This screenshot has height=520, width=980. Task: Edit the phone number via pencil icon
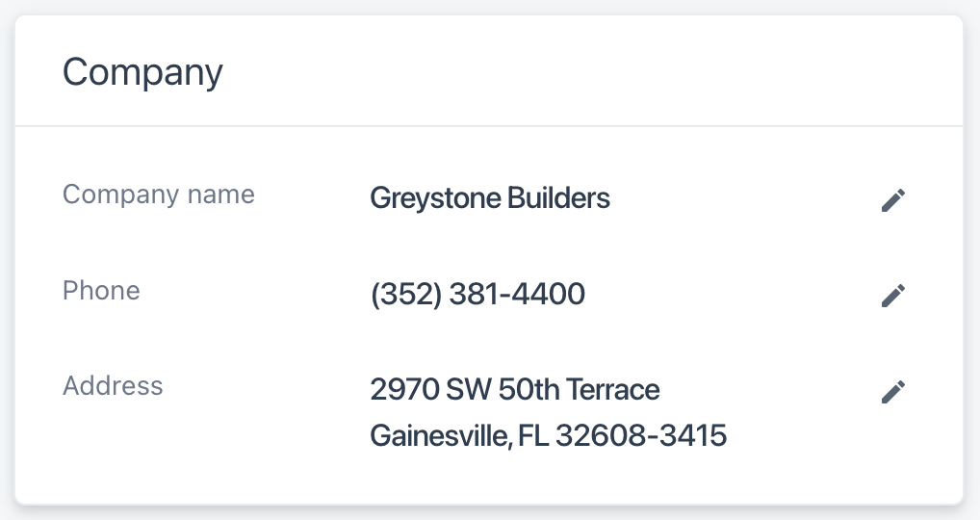[893, 296]
